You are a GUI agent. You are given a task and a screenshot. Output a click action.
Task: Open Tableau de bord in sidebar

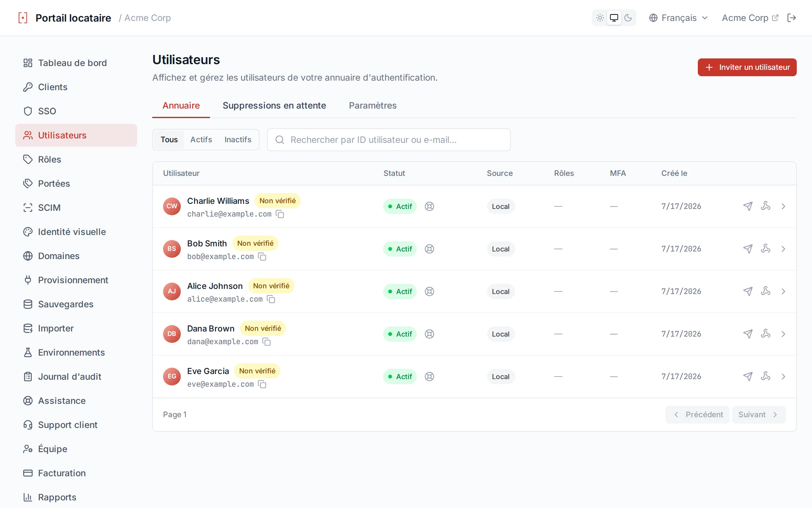coord(76,63)
